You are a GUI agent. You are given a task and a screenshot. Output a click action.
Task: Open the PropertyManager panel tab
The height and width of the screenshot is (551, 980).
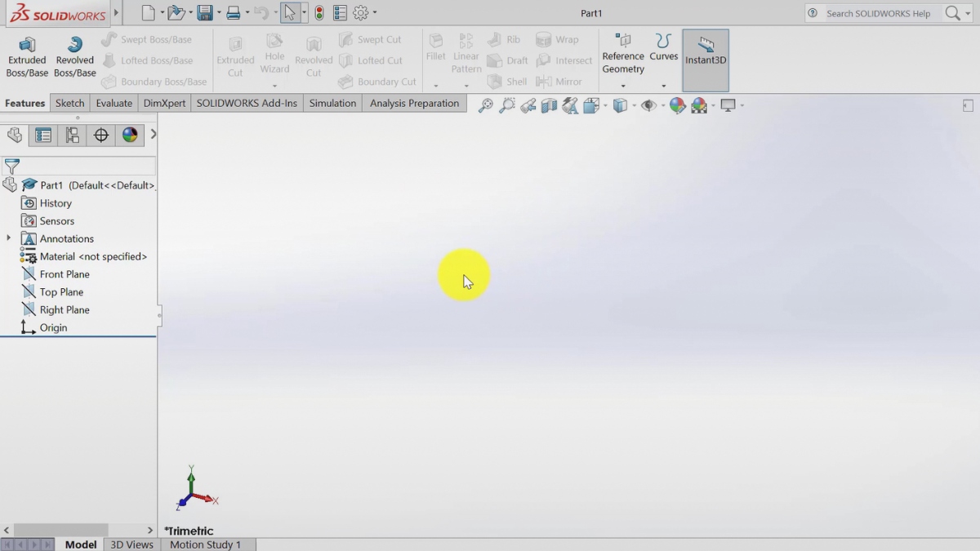coord(43,136)
